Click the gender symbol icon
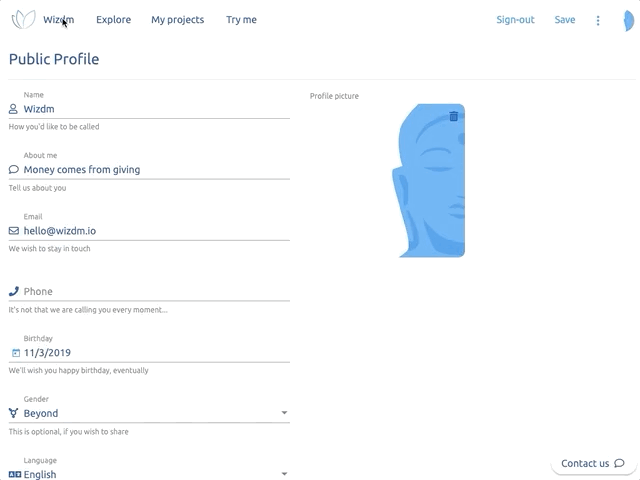This screenshot has height=480, width=640. coord(13,413)
